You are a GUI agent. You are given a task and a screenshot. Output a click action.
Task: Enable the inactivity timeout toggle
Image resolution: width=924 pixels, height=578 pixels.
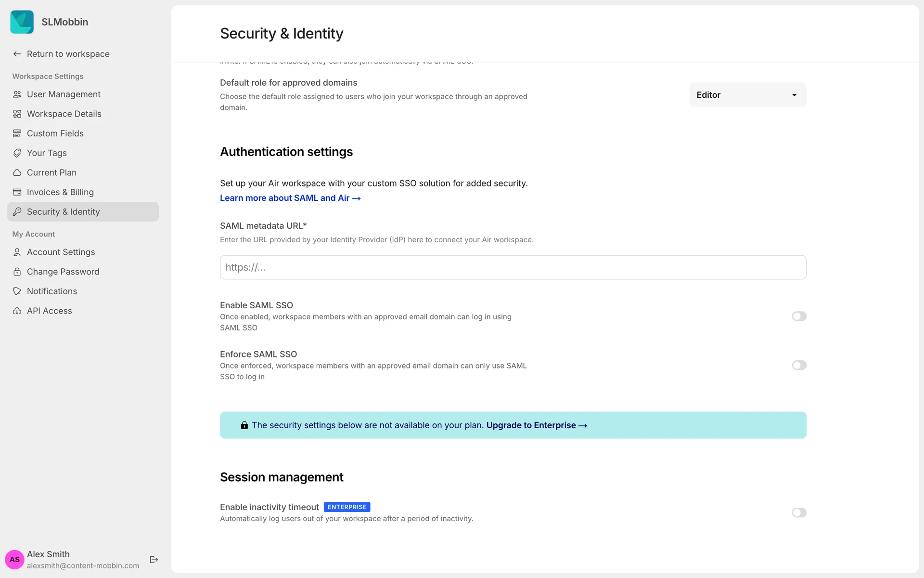point(799,513)
